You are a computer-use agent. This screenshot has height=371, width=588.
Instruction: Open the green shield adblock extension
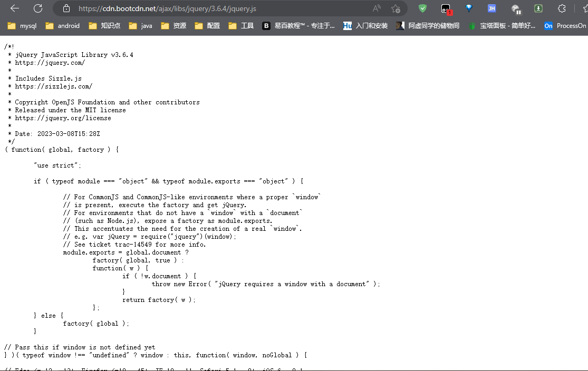coord(422,8)
